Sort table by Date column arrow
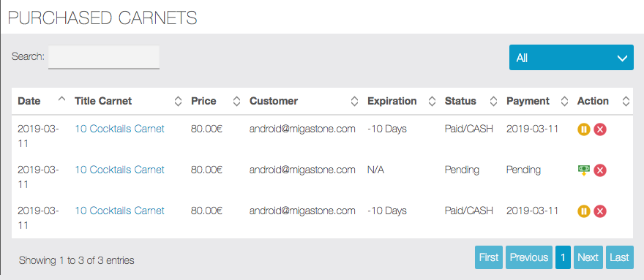The width and height of the screenshot is (644, 280). point(62,99)
